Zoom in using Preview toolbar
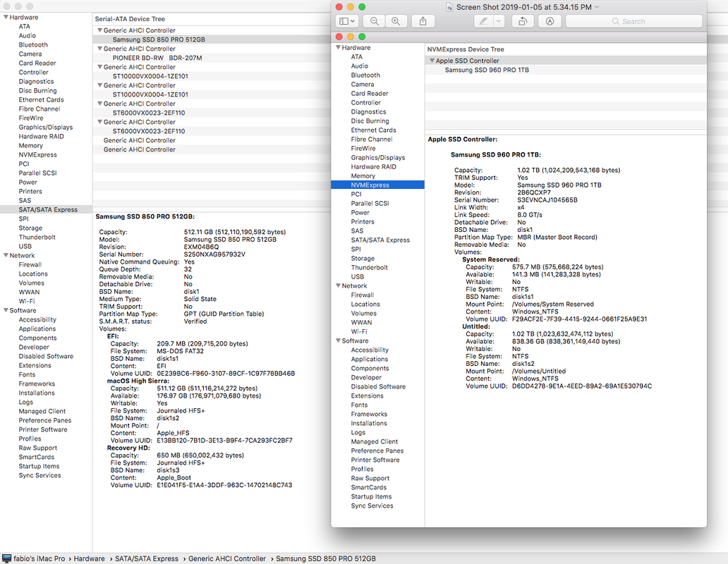 point(396,21)
